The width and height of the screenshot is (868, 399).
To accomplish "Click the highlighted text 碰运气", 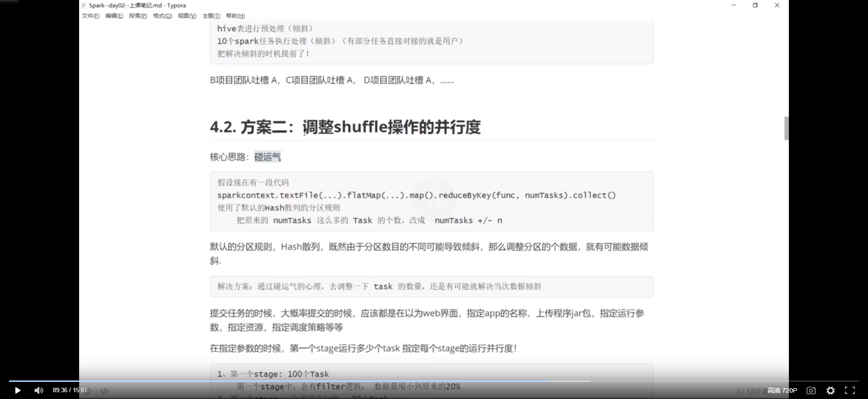I will pyautogui.click(x=267, y=157).
